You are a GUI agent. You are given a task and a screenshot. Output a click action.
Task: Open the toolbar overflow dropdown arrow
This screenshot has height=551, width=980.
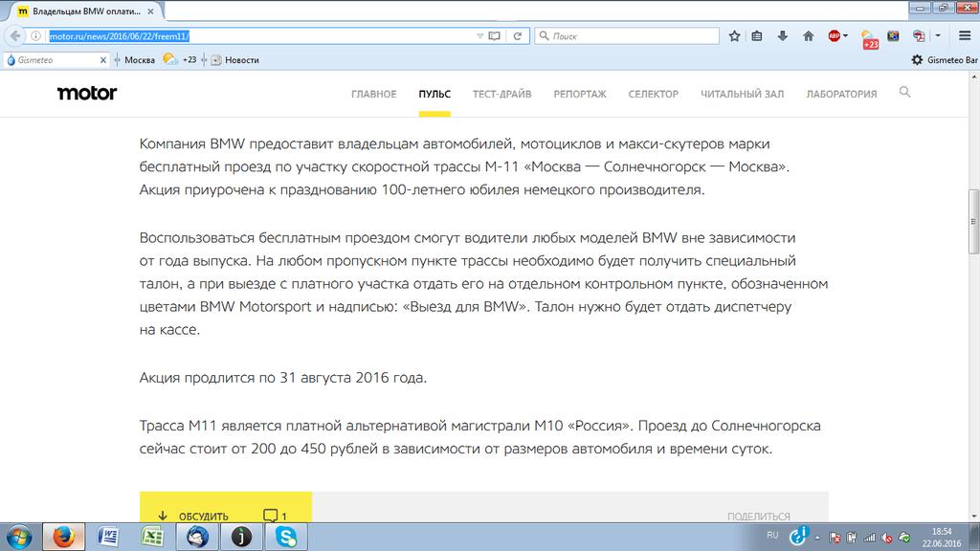[x=938, y=36]
